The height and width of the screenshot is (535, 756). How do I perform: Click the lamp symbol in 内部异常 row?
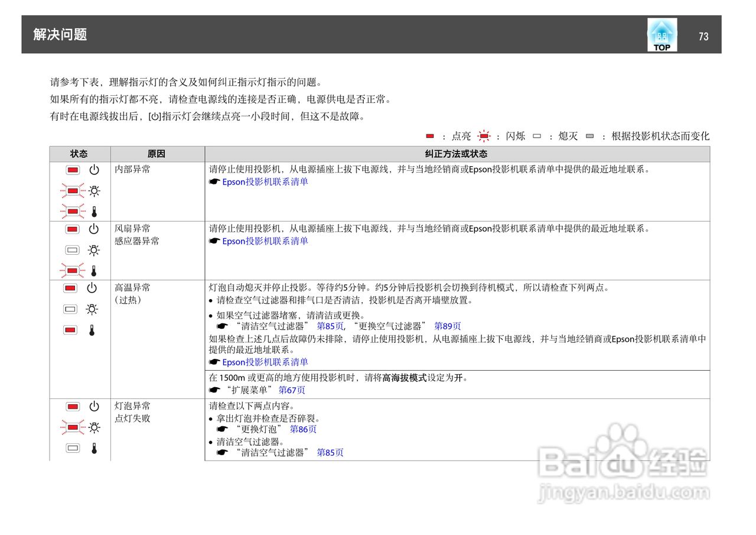click(x=94, y=191)
